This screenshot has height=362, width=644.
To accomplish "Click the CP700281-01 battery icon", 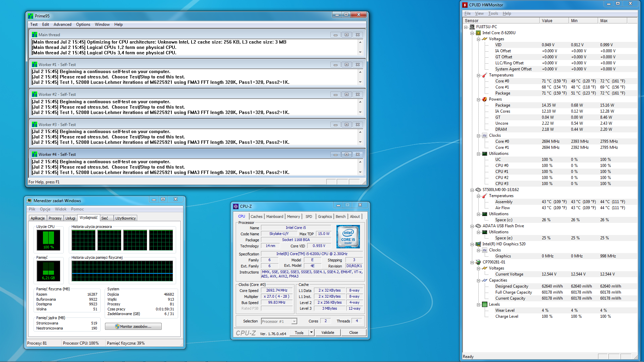I will 478,262.
